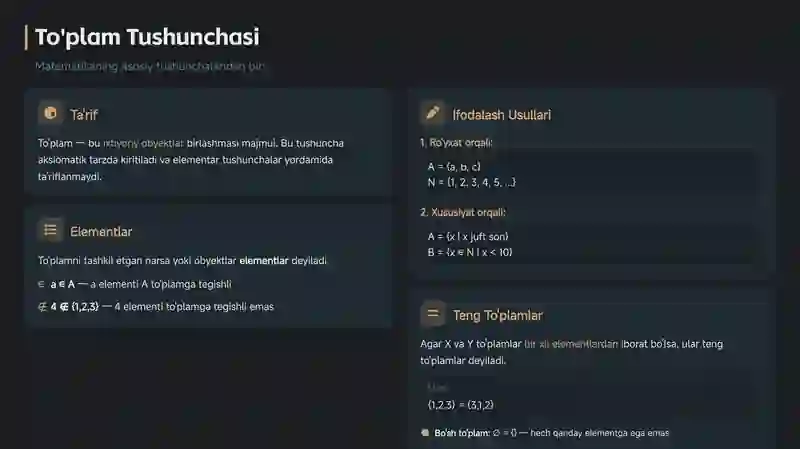800x449 pixels.
Task: Click the Ta'rif section icon
Action: 51,113
